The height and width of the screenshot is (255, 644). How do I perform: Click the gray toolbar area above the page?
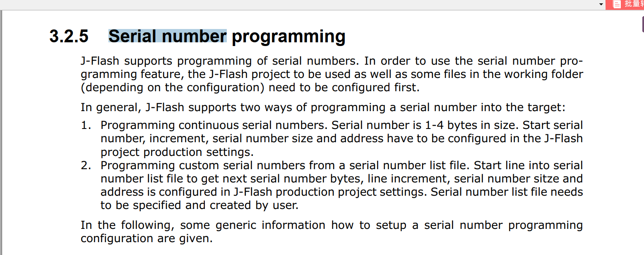[290, 4]
